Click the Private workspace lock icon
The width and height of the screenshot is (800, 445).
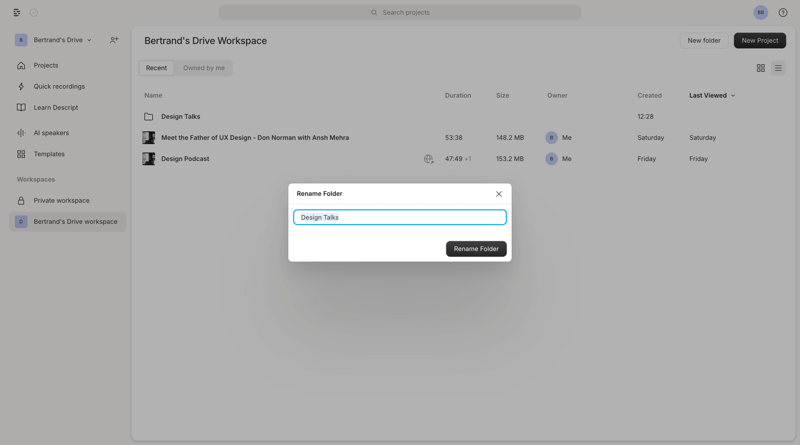tap(21, 201)
